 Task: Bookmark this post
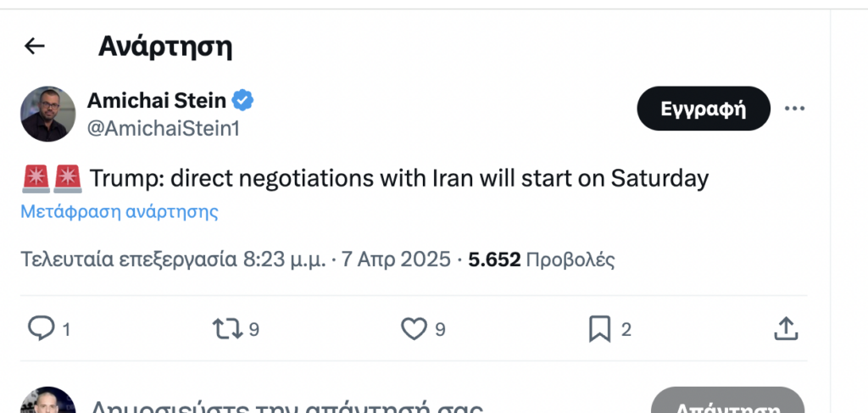599,328
